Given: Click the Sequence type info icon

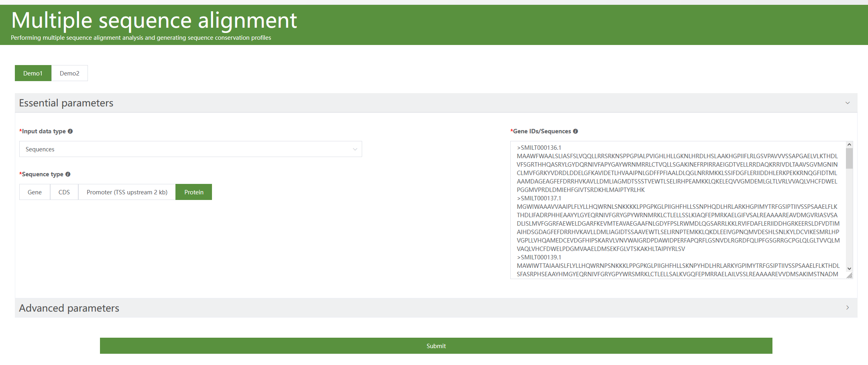Looking at the screenshot, I should tap(68, 174).
